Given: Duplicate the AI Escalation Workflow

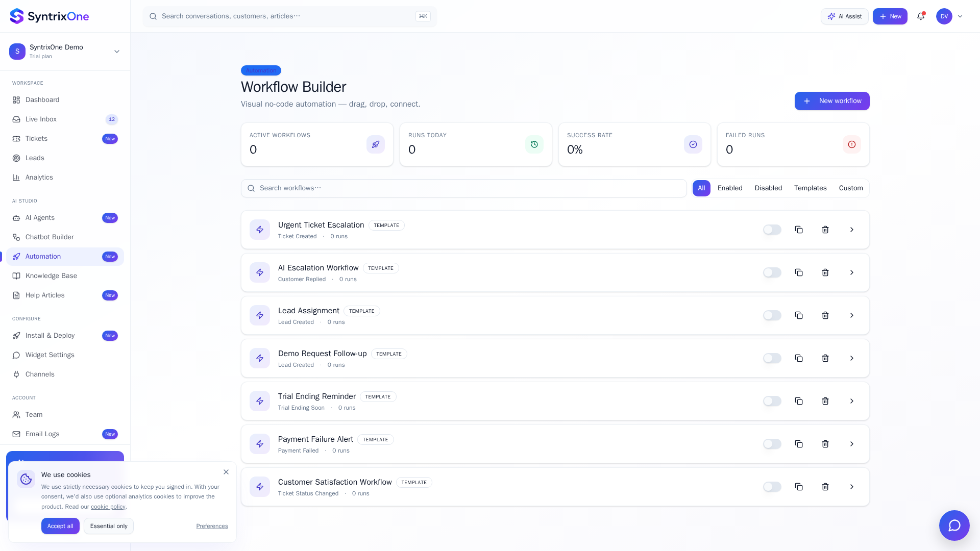Looking at the screenshot, I should [x=799, y=272].
